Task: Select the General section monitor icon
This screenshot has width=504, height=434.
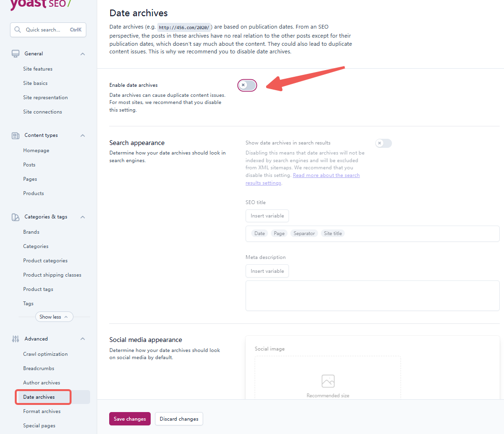Action: (16, 53)
